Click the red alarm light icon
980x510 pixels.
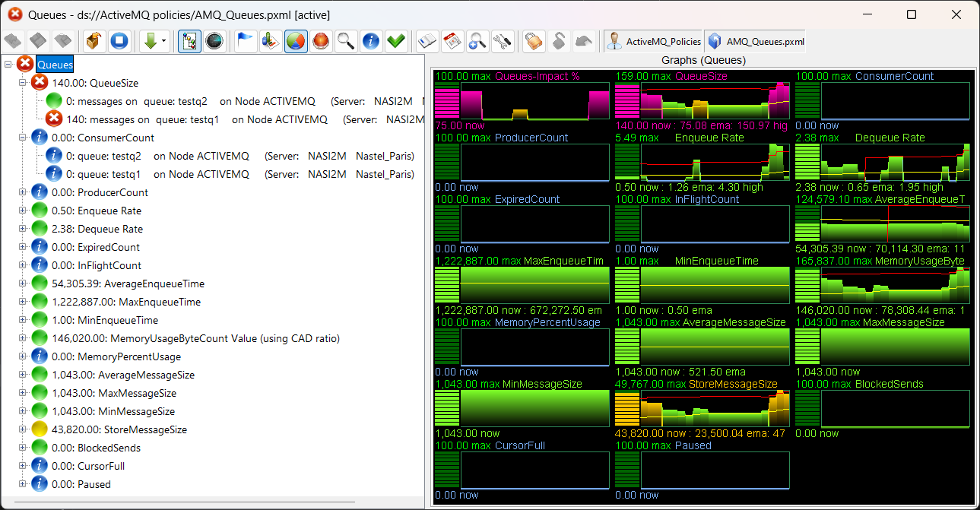point(321,41)
